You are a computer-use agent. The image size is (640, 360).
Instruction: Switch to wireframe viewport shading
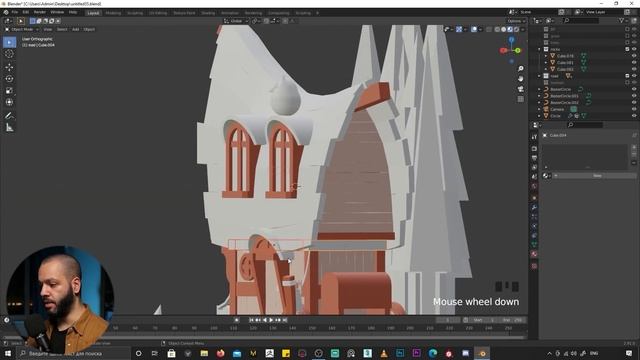[x=497, y=29]
